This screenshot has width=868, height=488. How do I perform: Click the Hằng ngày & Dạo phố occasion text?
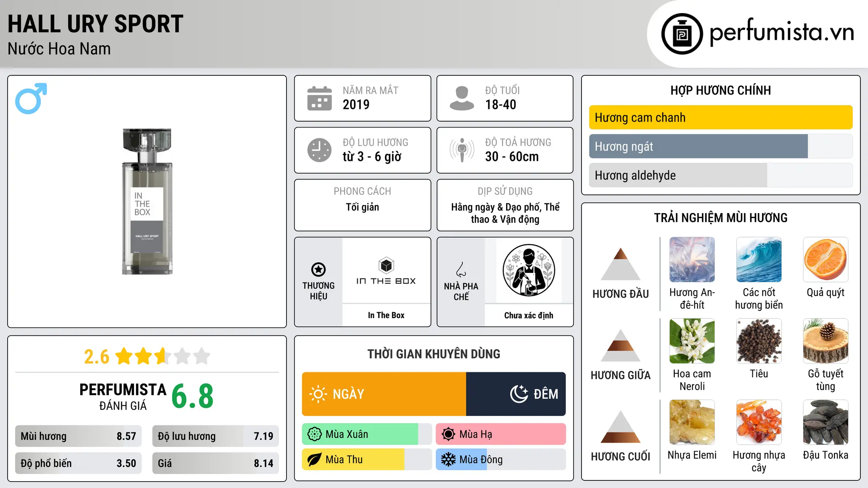[505, 213]
